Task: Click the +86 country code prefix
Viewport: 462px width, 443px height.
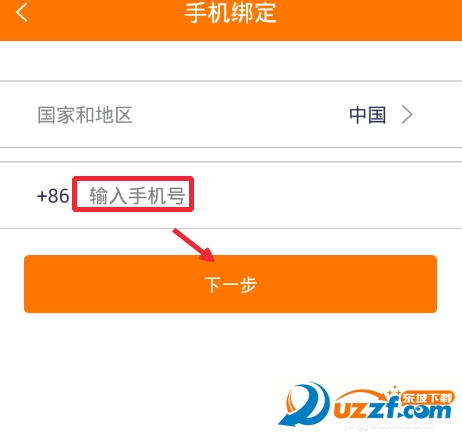Action: click(53, 195)
